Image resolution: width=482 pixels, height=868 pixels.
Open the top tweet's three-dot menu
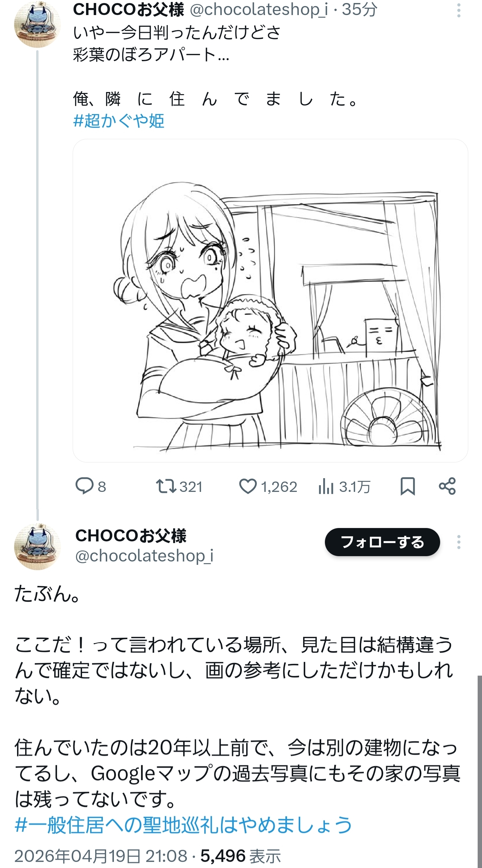459,10
